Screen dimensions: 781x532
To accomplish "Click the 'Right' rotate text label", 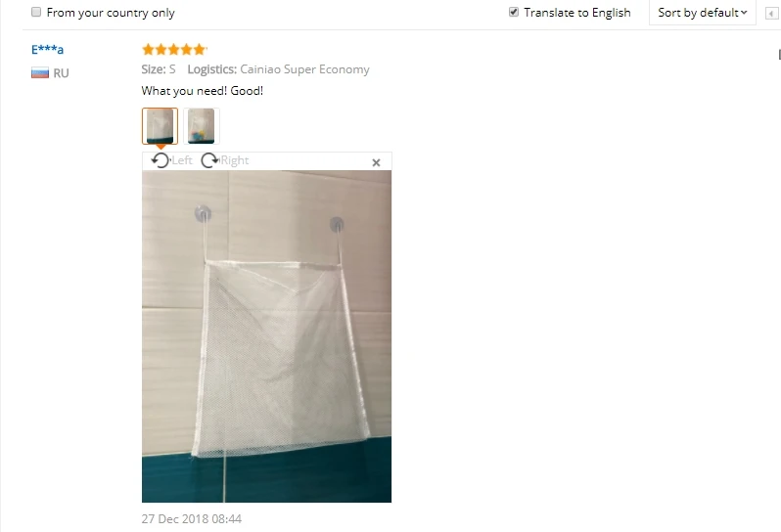I will click(235, 160).
